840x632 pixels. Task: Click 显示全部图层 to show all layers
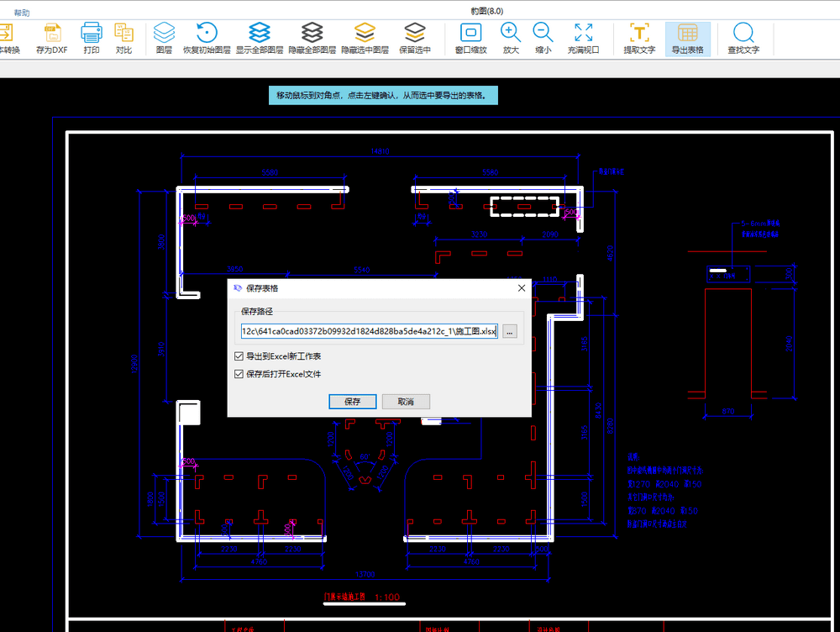coord(260,37)
